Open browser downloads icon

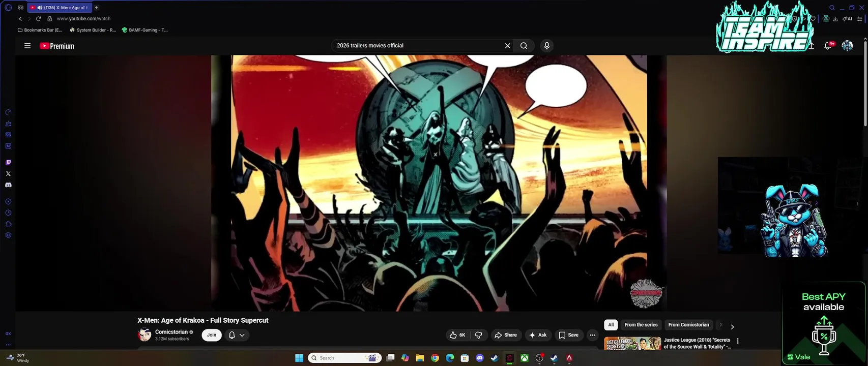(835, 19)
